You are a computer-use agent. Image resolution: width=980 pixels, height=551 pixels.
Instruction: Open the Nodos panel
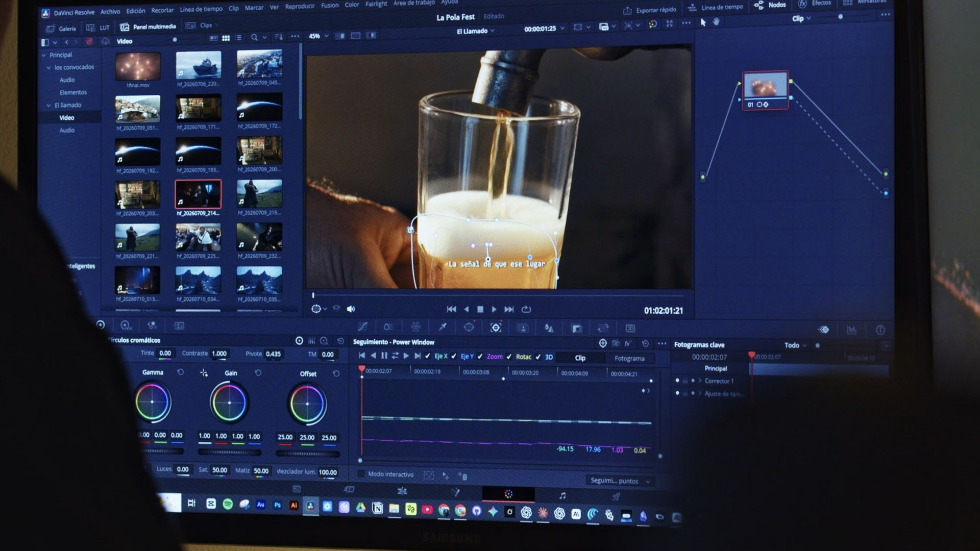(x=770, y=5)
